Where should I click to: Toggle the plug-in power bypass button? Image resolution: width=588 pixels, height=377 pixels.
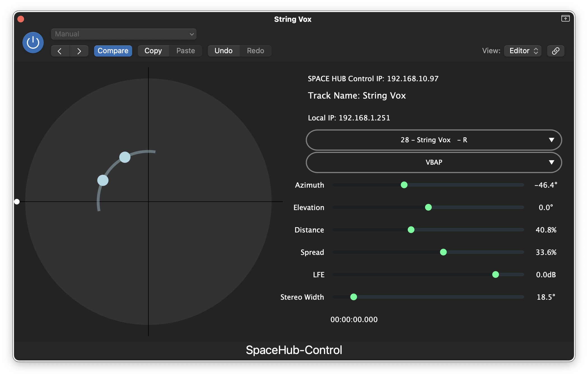point(33,43)
